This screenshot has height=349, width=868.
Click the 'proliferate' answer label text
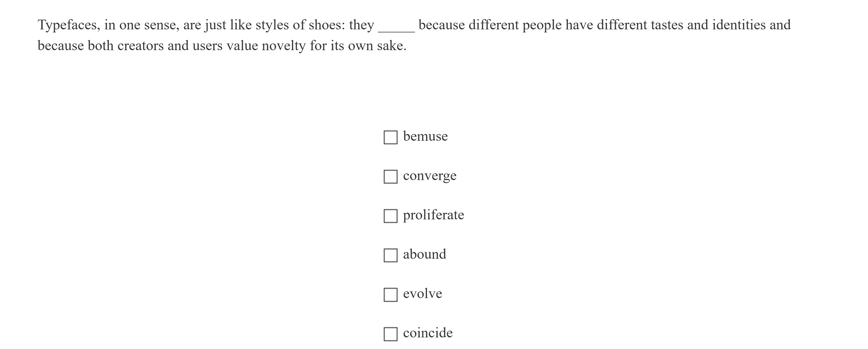[433, 215]
